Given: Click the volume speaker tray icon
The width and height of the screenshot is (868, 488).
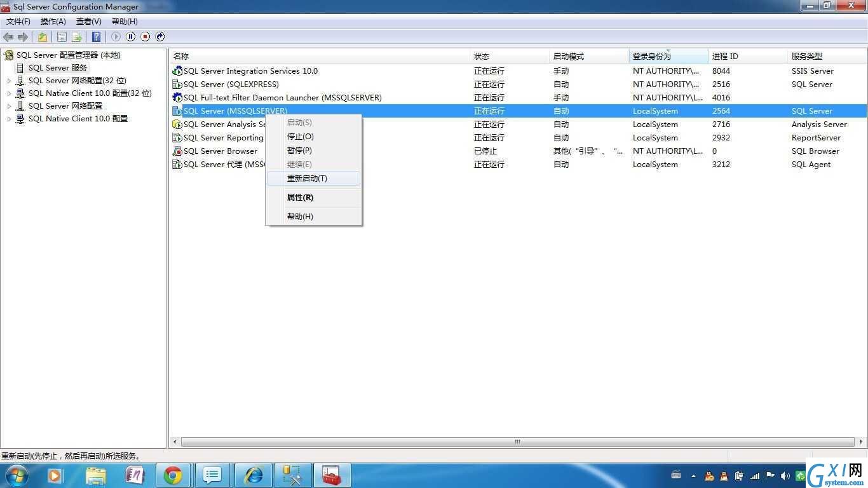Looking at the screenshot, I should click(x=785, y=475).
